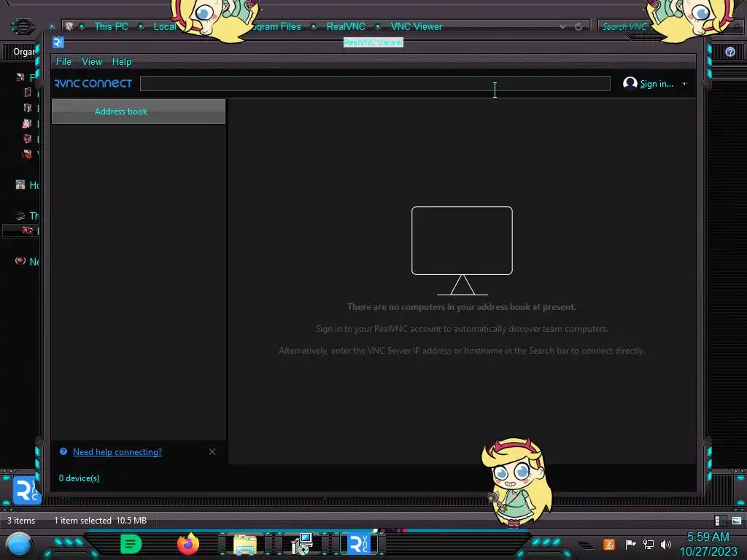Click the '1 item selected 10.5 MB' status
This screenshot has width=747, height=560.
tap(100, 521)
